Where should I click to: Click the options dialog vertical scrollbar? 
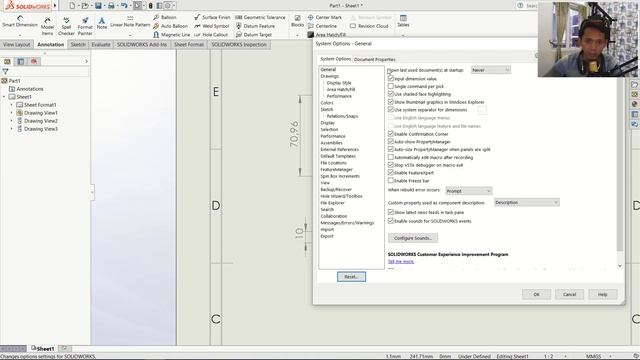click(620, 165)
